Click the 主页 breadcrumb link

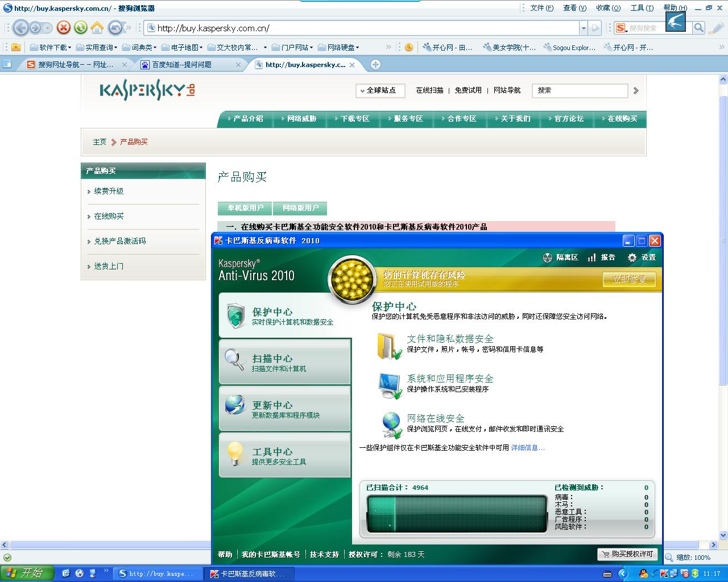click(100, 142)
